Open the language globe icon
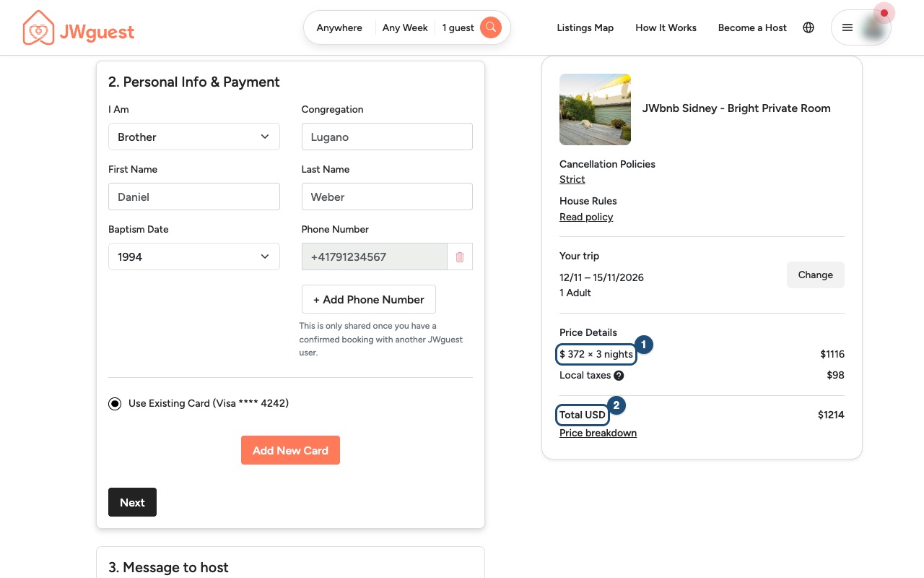 tap(808, 27)
